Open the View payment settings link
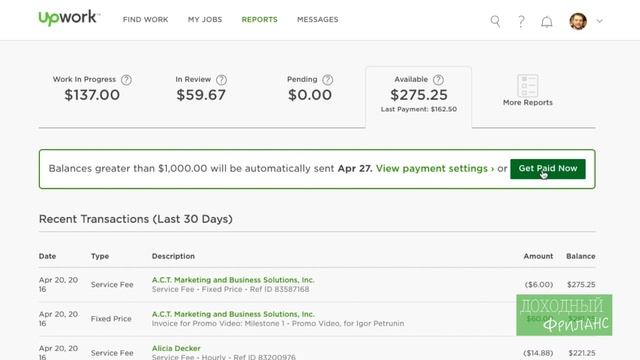Screen dimensions: 640x360 pyautogui.click(x=435, y=169)
